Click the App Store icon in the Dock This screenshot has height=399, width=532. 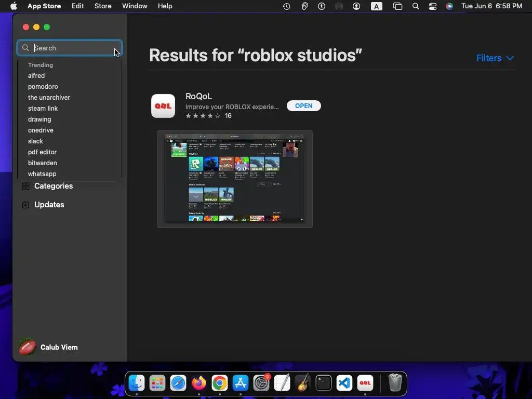click(241, 383)
